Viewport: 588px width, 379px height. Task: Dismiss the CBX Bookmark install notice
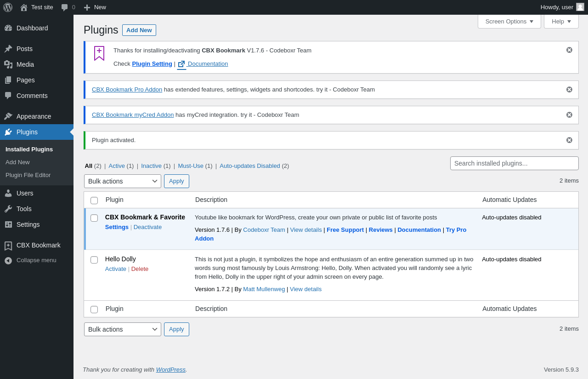(x=569, y=50)
